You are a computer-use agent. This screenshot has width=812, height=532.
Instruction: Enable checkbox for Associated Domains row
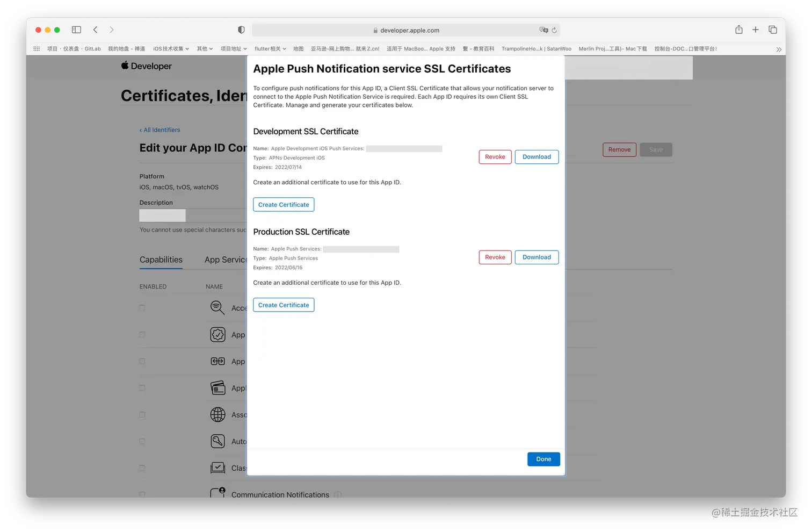point(142,414)
